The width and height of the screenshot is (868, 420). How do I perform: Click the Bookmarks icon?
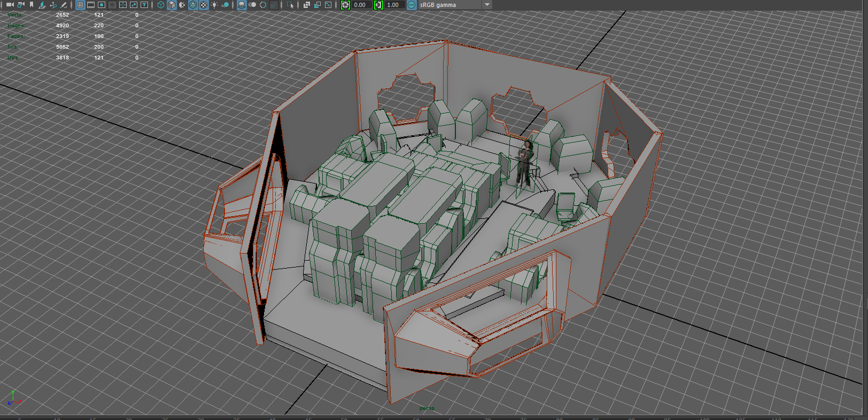pyautogui.click(x=32, y=5)
